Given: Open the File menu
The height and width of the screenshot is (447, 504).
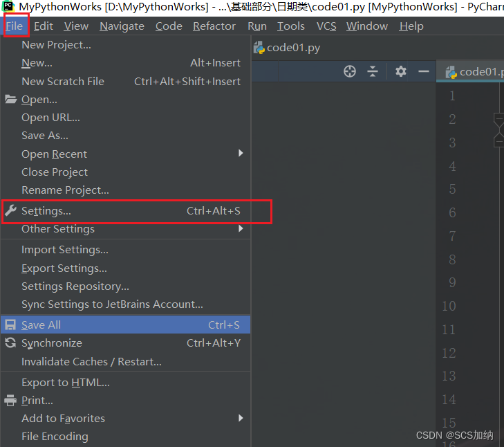Looking at the screenshot, I should coord(15,26).
